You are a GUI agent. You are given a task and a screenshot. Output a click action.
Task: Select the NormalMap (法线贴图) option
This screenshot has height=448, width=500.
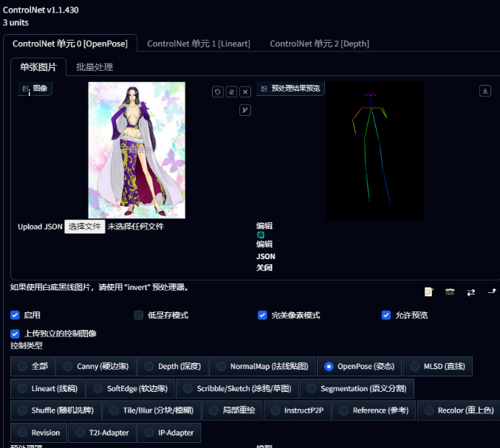(x=262, y=366)
